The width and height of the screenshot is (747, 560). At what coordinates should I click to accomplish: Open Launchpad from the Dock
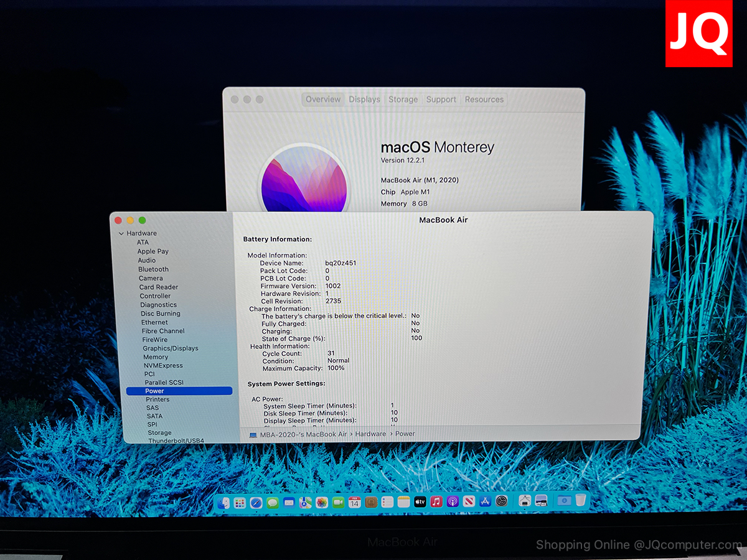click(x=240, y=502)
